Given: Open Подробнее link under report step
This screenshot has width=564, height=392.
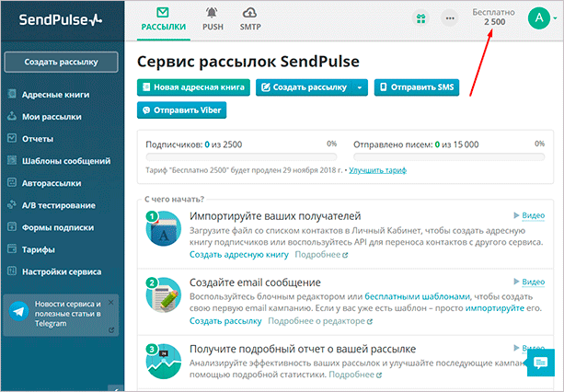Looking at the screenshot, I should pos(355,375).
